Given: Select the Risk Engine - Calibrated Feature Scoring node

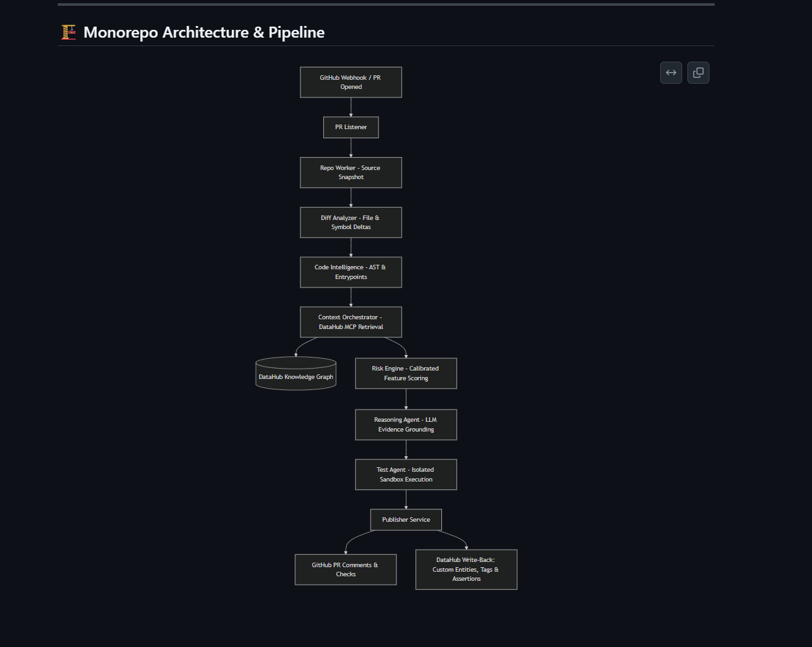Looking at the screenshot, I should point(406,373).
